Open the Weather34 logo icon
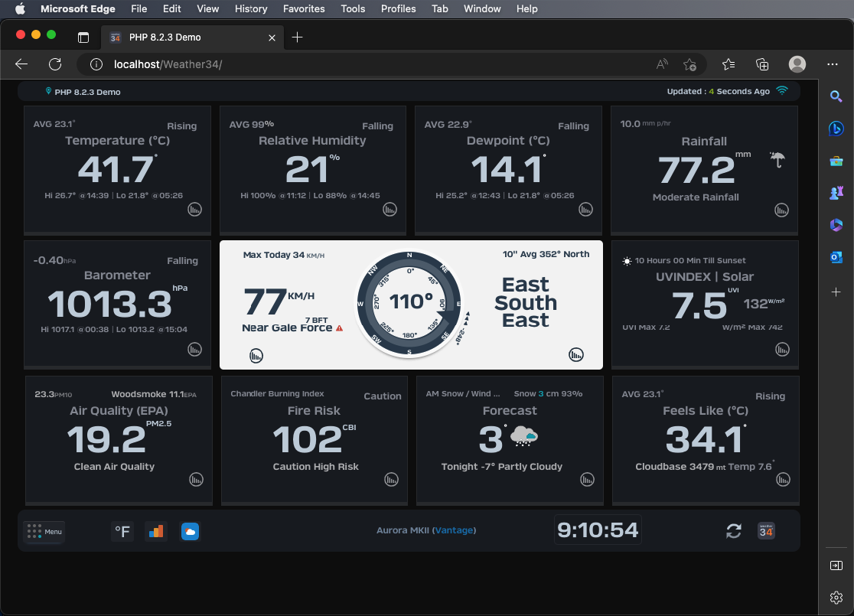 766,530
